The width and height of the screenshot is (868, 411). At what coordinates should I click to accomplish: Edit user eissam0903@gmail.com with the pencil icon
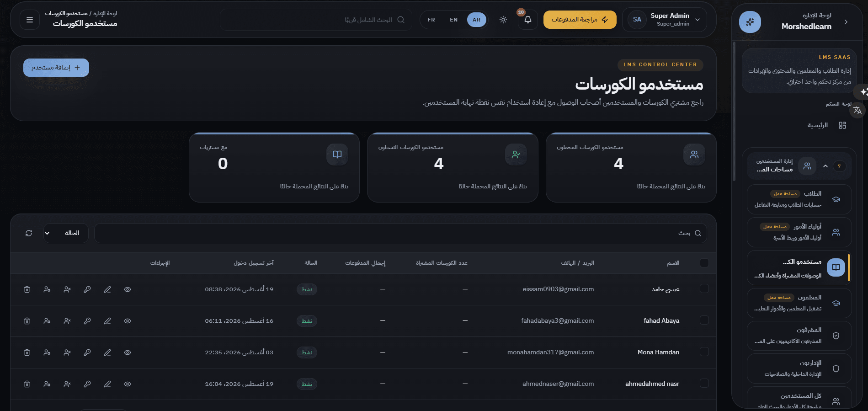(107, 289)
